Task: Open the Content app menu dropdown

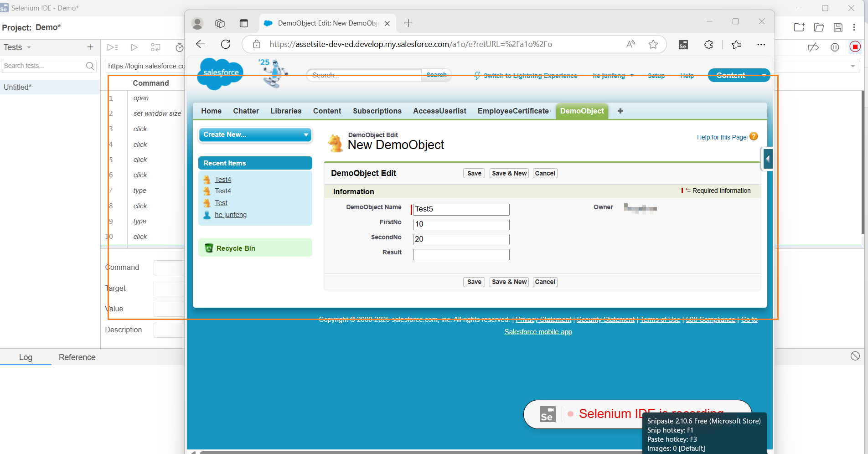Action: pyautogui.click(x=763, y=75)
